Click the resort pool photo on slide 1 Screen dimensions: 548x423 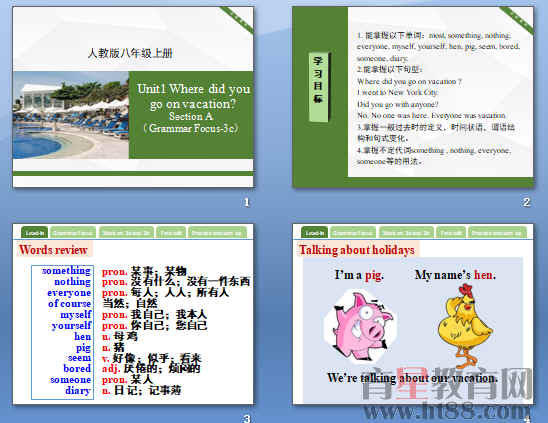(71, 115)
